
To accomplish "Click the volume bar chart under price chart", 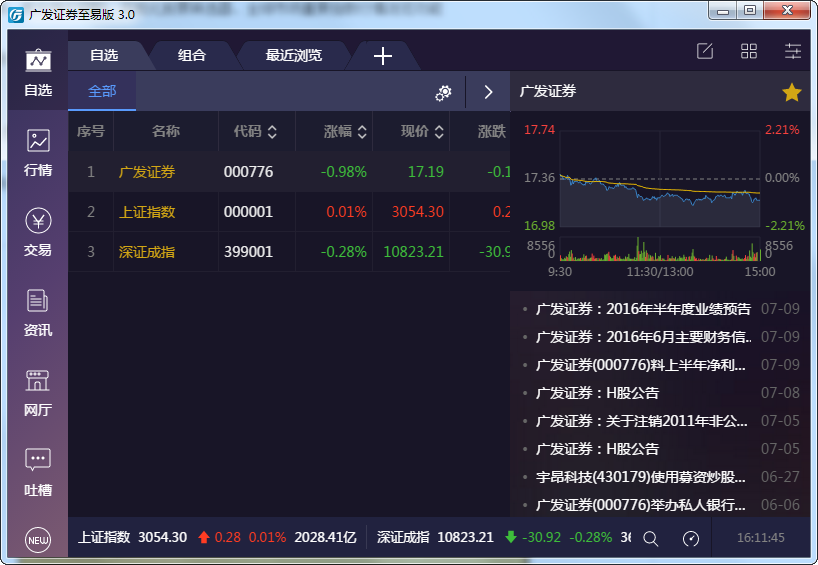I will coord(659,249).
